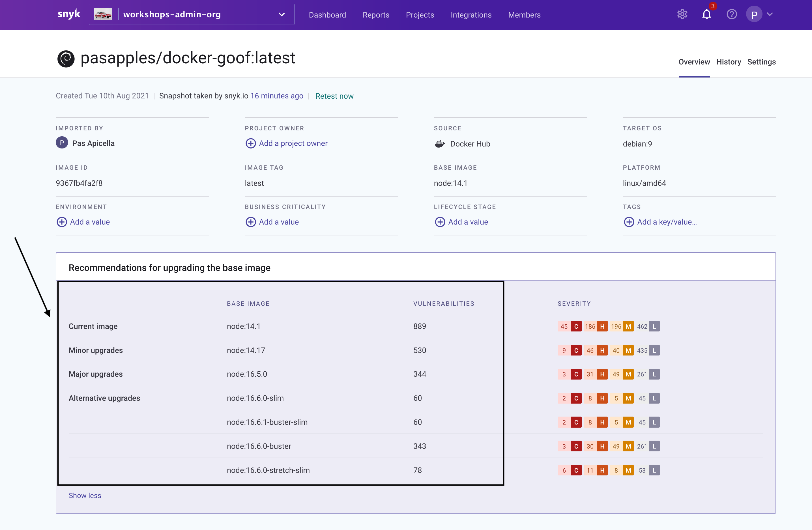Click critical C badge for node:14.17
Viewport: 812px width, 530px height.
point(576,350)
